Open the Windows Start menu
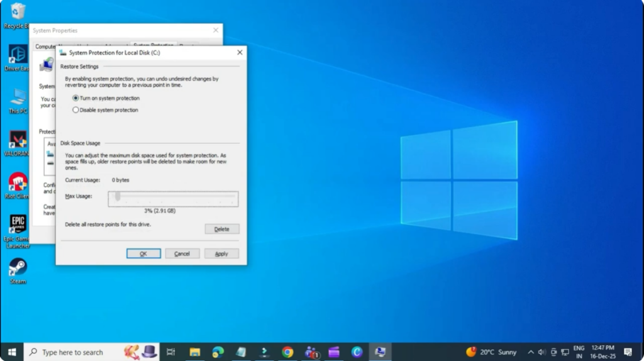644x361 pixels. (12, 352)
